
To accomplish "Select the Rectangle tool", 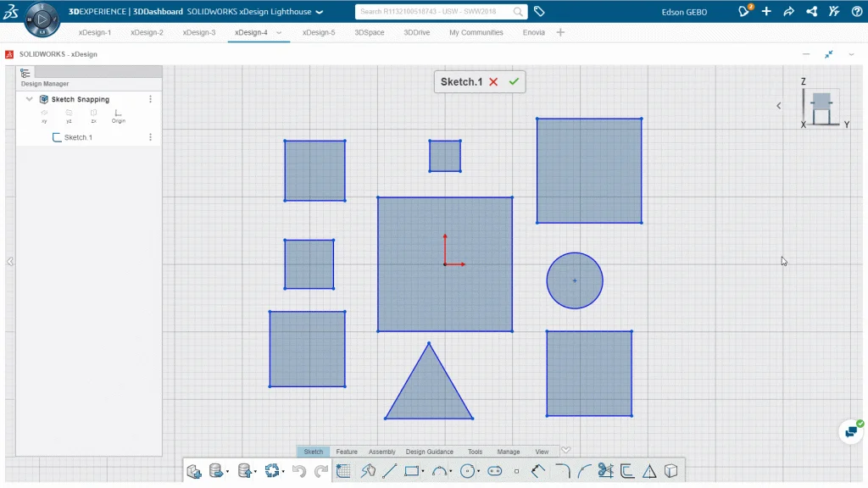I will 411,471.
